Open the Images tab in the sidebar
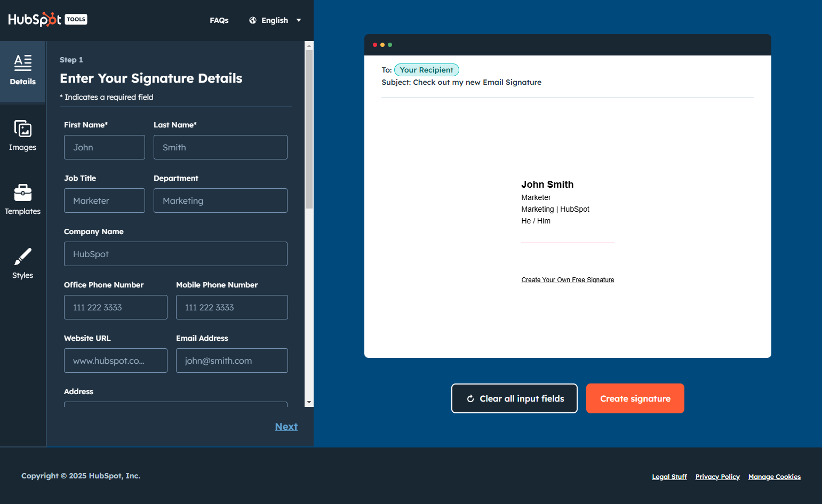Image resolution: width=822 pixels, height=504 pixels. pos(22,136)
